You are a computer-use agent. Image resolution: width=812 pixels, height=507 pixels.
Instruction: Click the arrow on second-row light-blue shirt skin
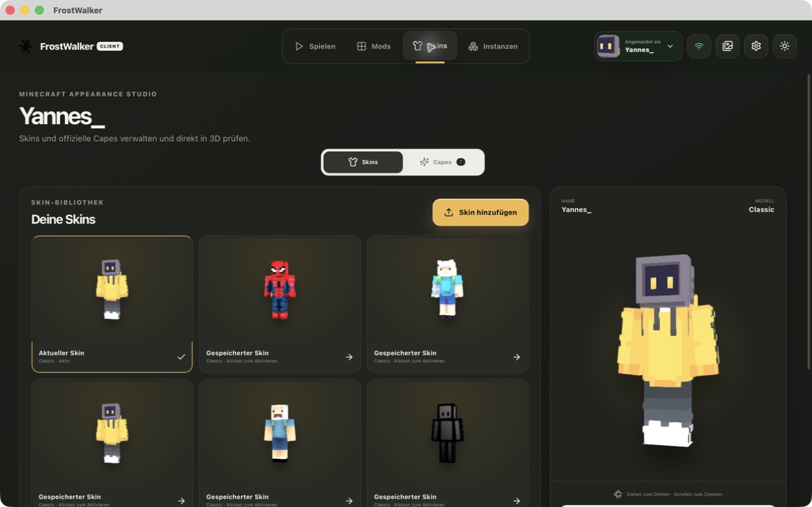[x=349, y=501]
